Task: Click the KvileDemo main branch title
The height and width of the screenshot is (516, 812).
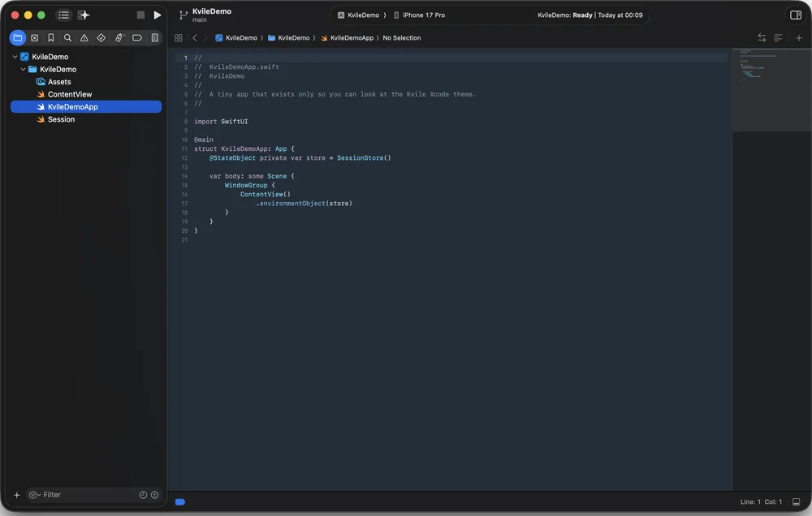Action: pyautogui.click(x=211, y=15)
